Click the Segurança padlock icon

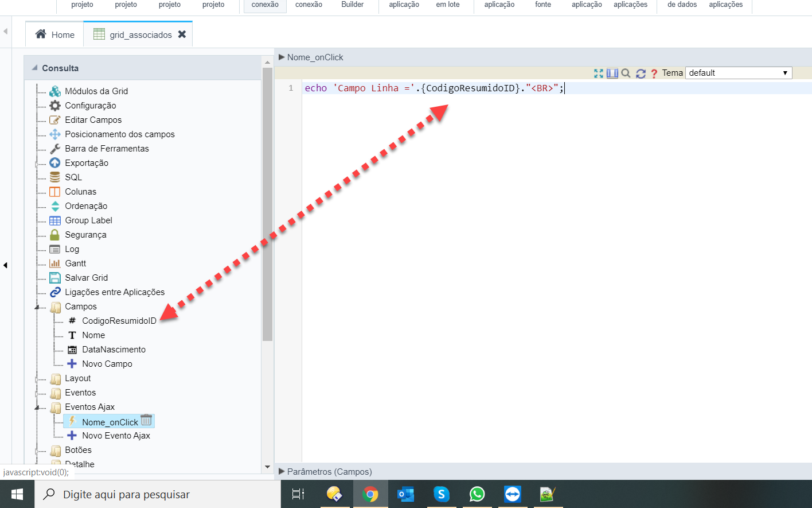pyautogui.click(x=55, y=235)
